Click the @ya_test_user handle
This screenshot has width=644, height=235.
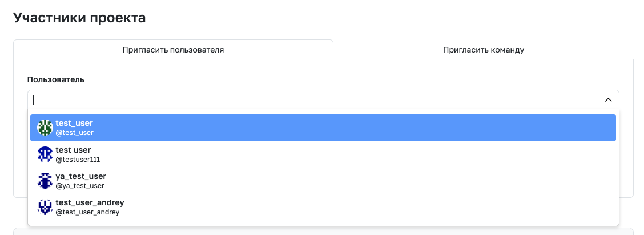pyautogui.click(x=80, y=186)
